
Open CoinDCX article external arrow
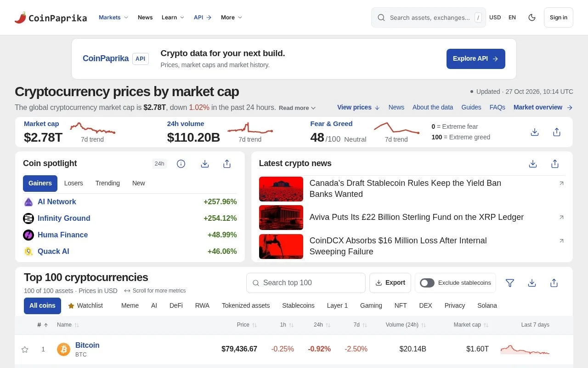(561, 241)
